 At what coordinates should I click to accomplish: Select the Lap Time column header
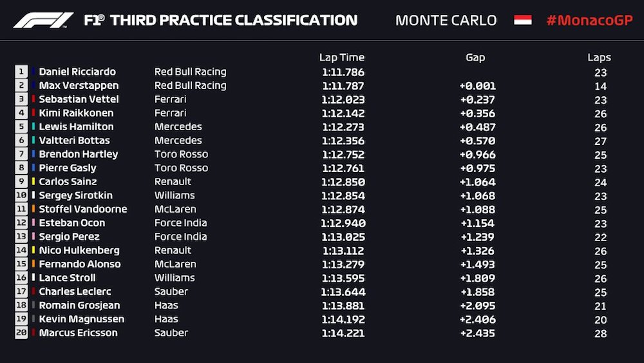(x=341, y=57)
